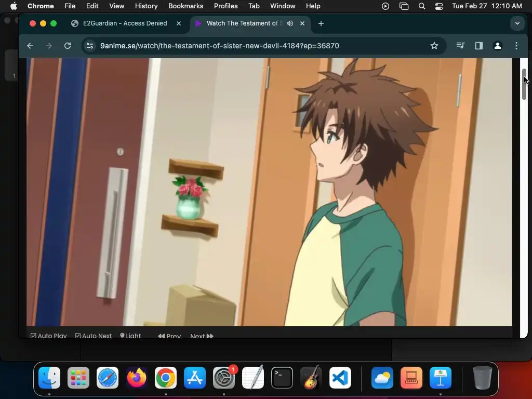Open Finder from the Dock
Image resolution: width=532 pixels, height=399 pixels.
click(49, 378)
